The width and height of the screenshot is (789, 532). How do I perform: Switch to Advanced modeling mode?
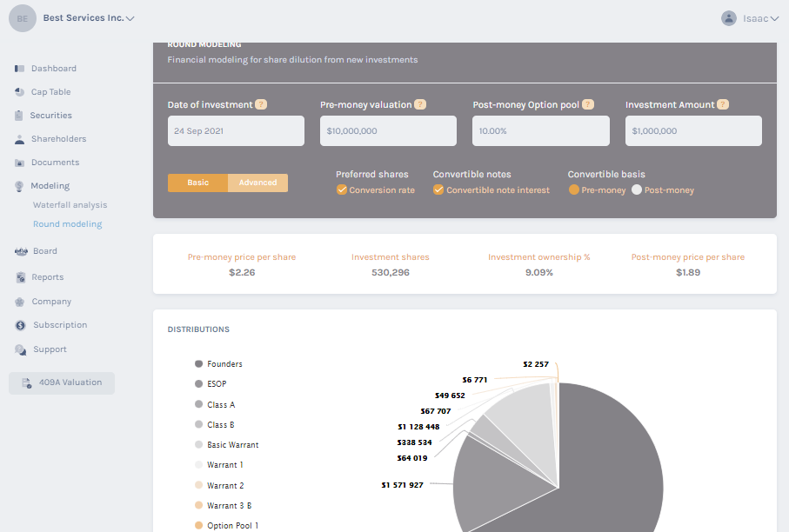point(257,183)
